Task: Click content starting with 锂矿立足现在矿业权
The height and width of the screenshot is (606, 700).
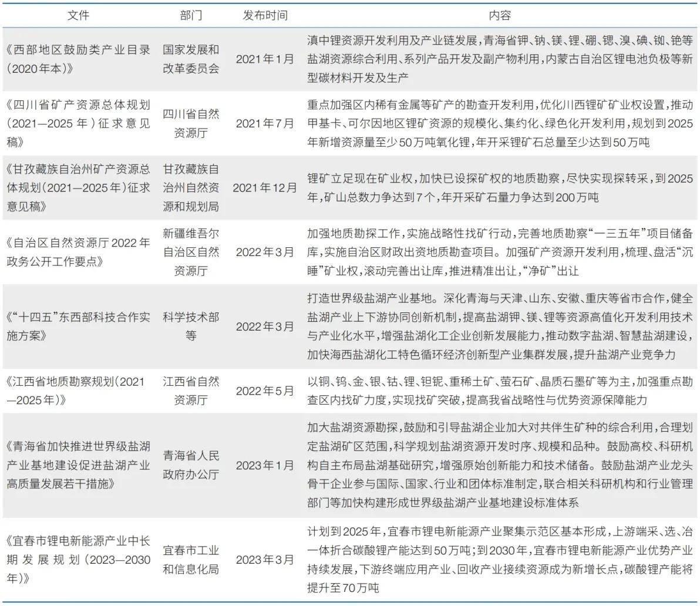Action: pos(500,188)
